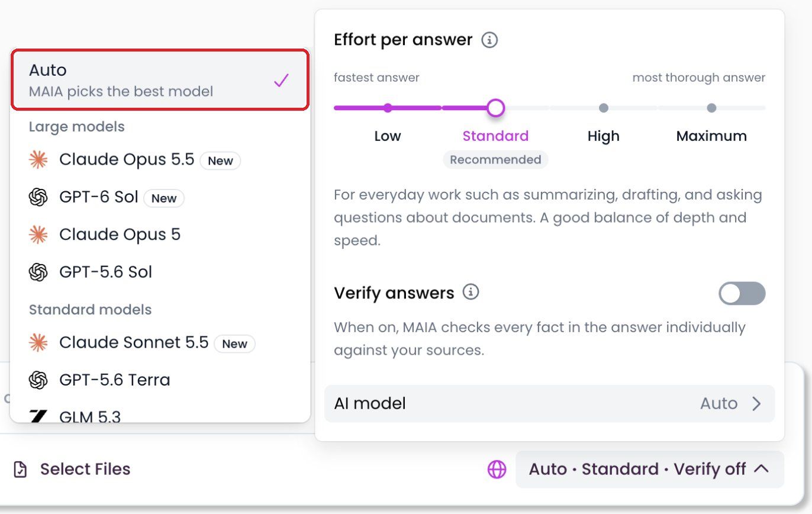
Task: Click the "most thorough answer" label
Action: click(699, 78)
